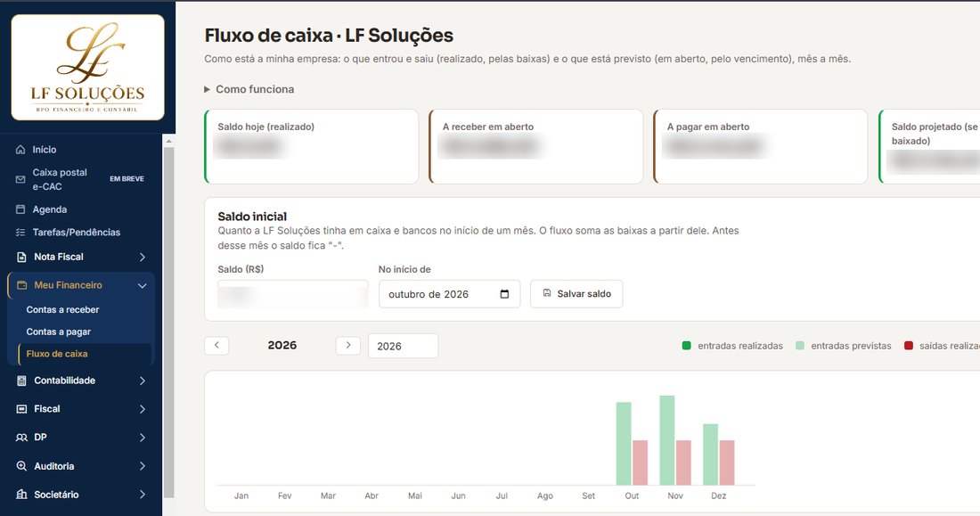Click the Societário building icon
The image size is (980, 516).
coord(22,495)
